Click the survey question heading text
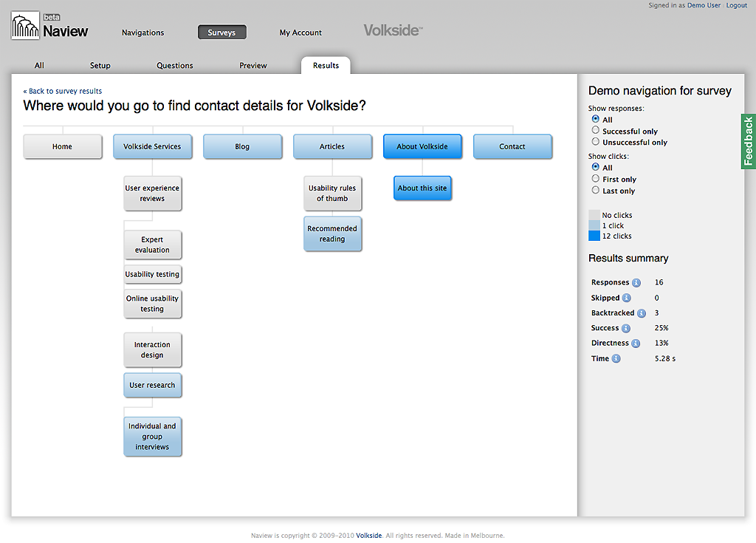The image size is (756, 543). click(195, 106)
